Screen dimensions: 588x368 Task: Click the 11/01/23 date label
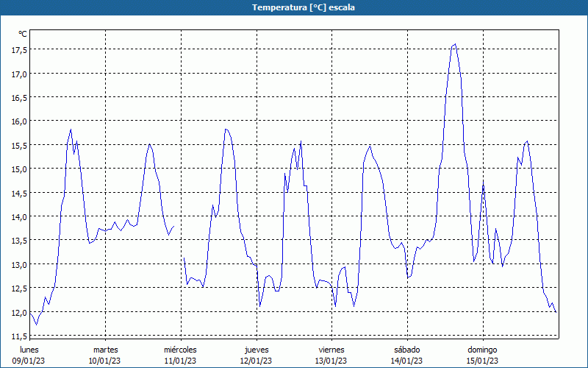point(180,361)
